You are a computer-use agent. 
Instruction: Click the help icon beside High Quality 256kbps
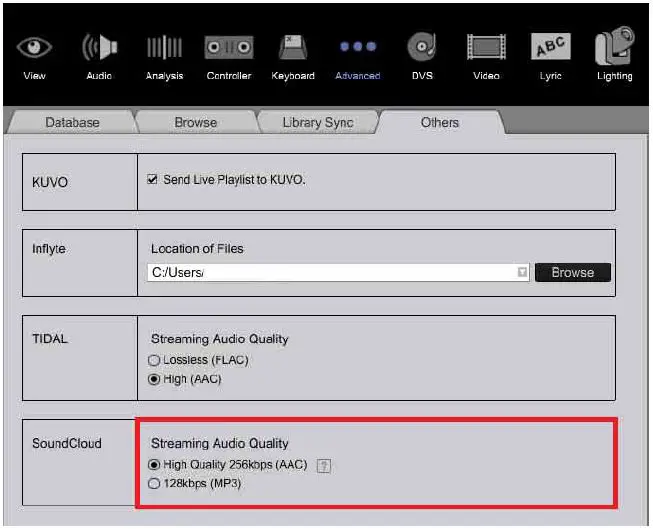click(x=324, y=466)
